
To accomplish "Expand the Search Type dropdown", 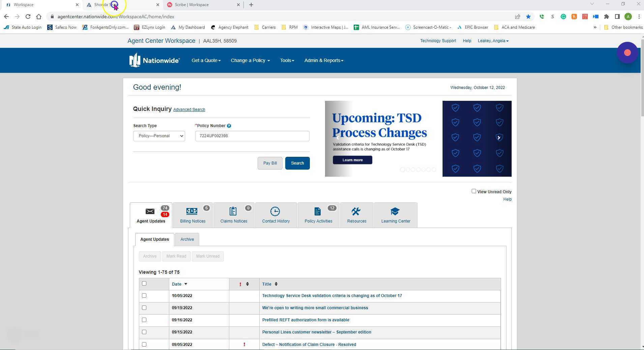I will click(x=159, y=136).
